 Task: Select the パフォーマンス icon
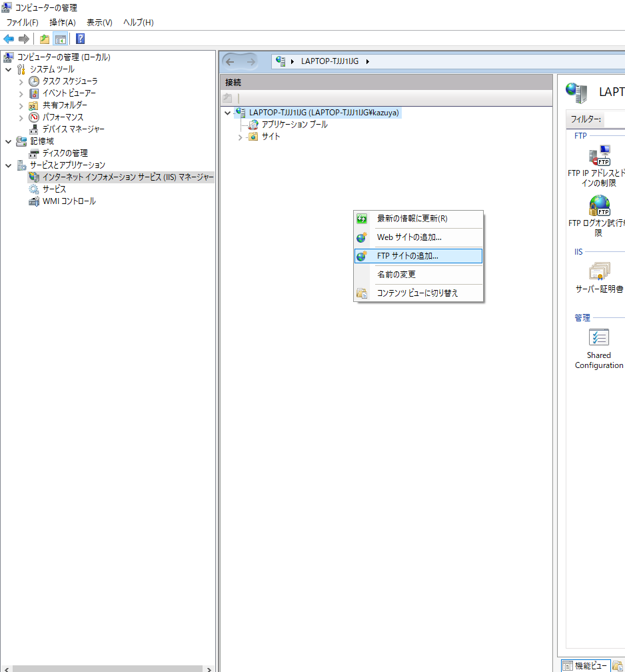click(34, 117)
